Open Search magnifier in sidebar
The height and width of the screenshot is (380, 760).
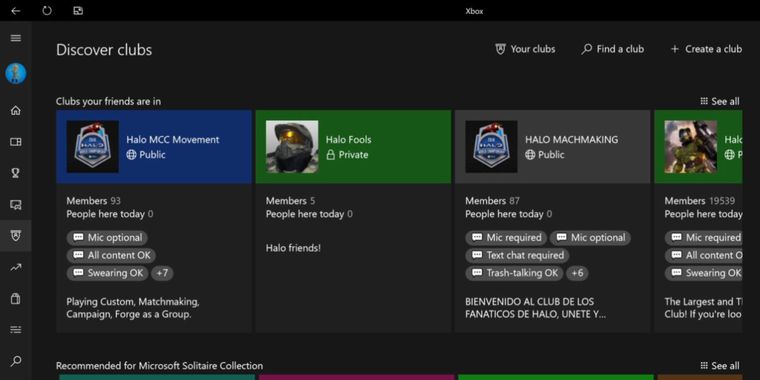16,361
